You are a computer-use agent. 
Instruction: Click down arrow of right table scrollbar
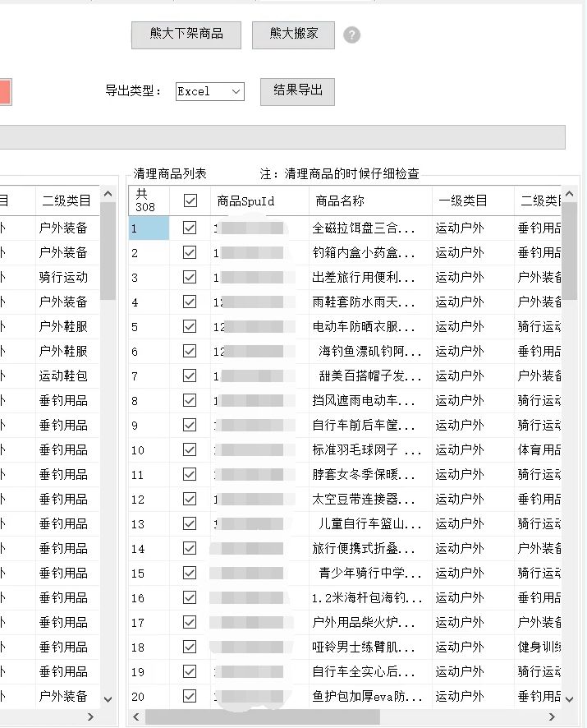coord(570,699)
